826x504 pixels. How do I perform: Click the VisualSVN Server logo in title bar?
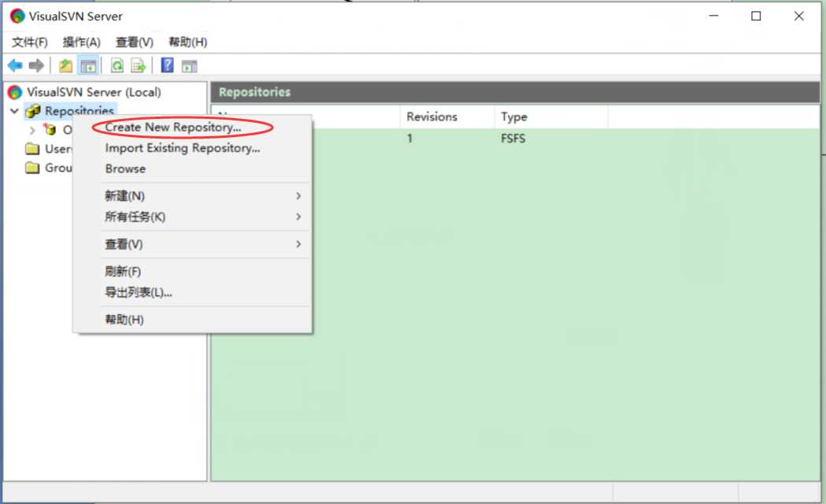tap(17, 17)
